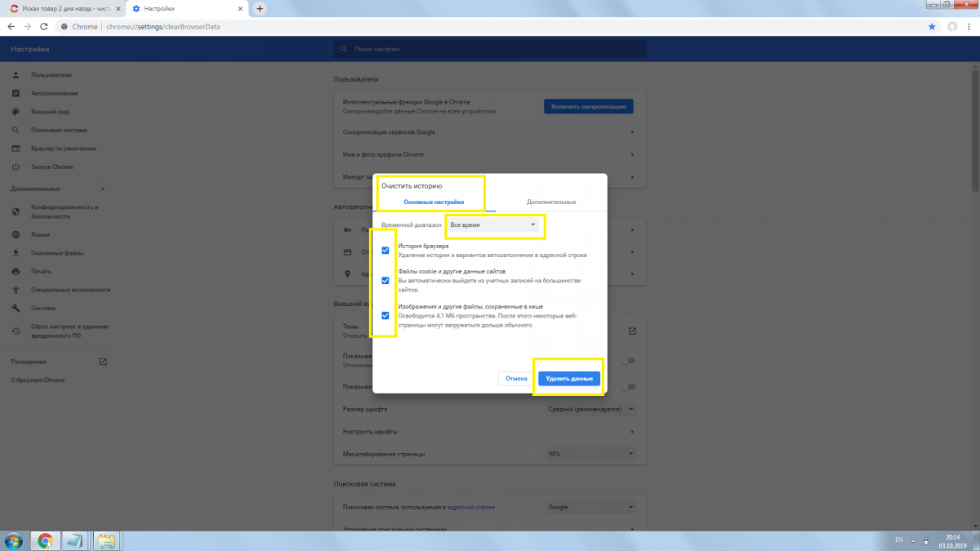Image resolution: width=980 pixels, height=551 pixels.
Task: Click the browser Back arrow
Action: 11,27
